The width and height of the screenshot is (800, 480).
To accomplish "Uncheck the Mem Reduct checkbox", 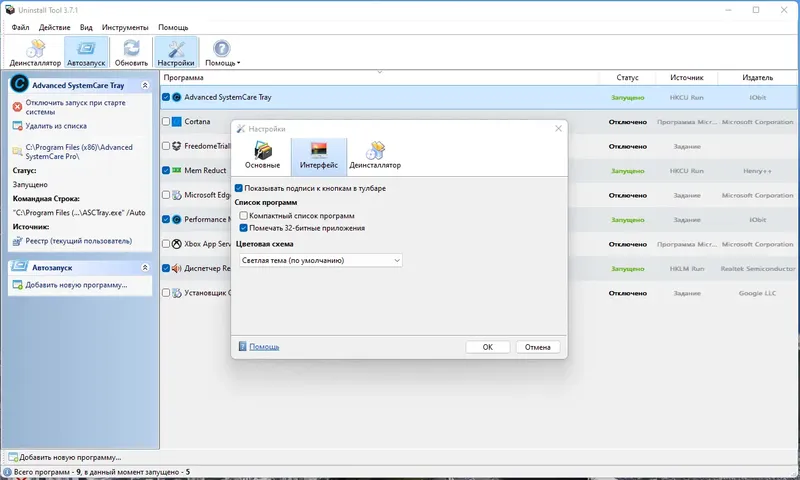I will 166,170.
